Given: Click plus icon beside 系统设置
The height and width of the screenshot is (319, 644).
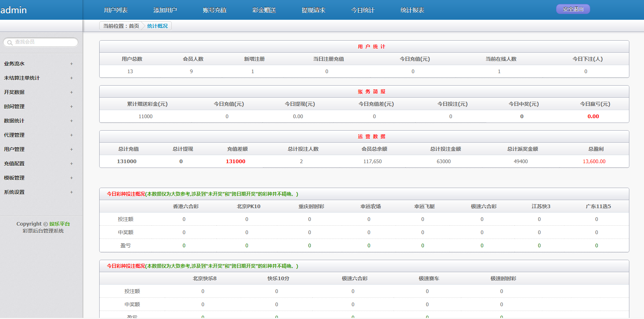Looking at the screenshot, I should point(71,192).
